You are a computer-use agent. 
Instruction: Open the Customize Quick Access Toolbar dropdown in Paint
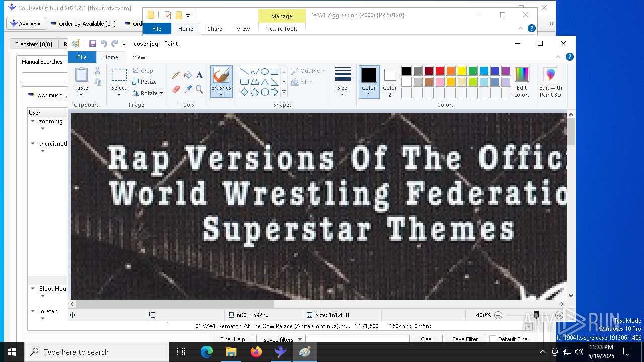coord(124,44)
